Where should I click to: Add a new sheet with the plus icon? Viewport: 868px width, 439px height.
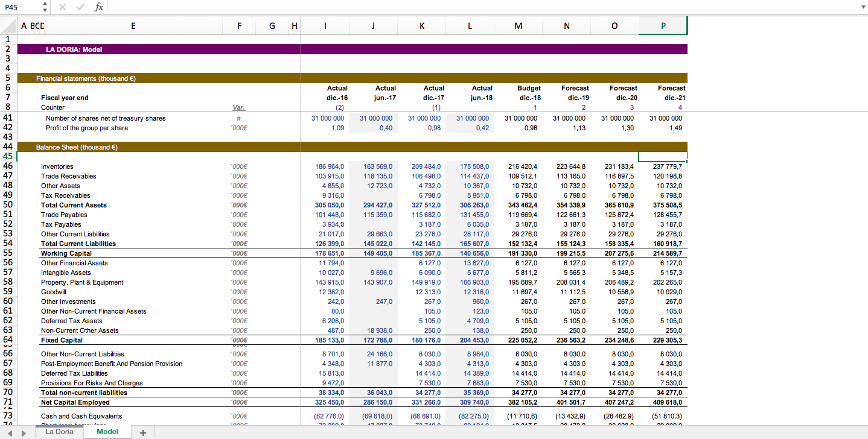[142, 432]
